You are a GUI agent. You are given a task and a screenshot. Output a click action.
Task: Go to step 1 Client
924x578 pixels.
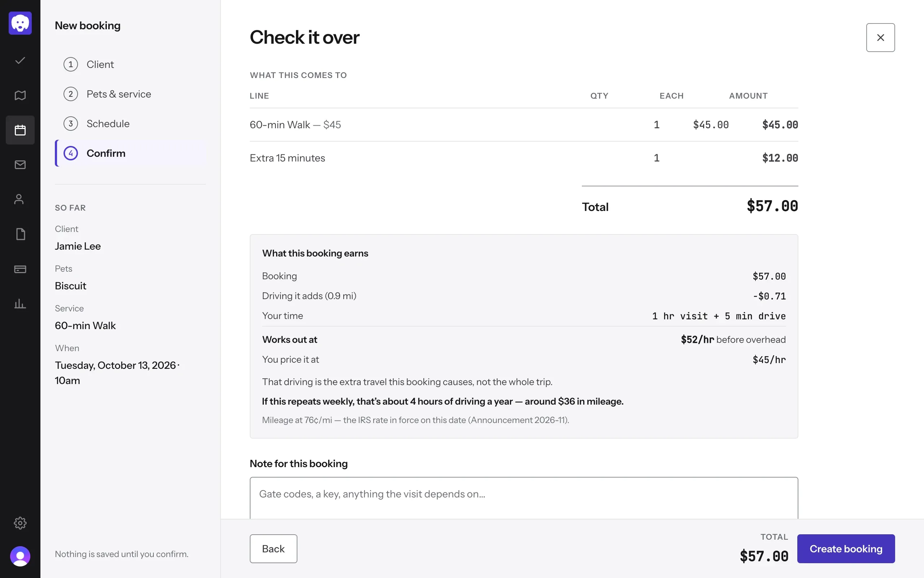point(131,64)
